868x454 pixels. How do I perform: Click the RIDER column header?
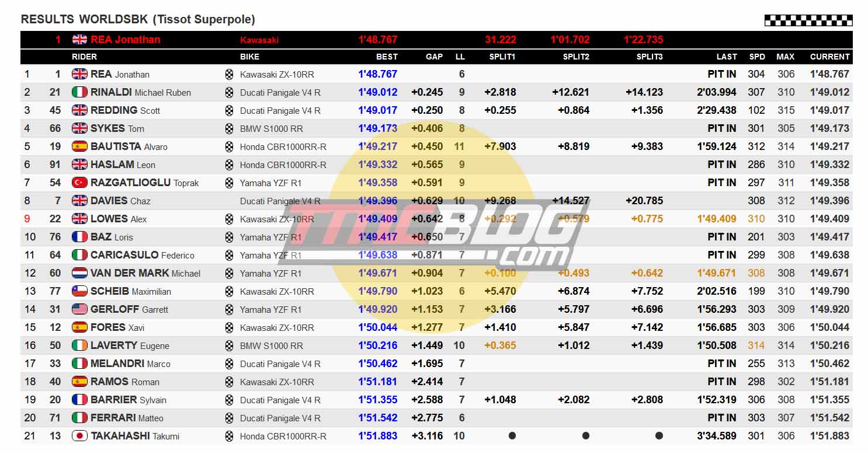[84, 57]
